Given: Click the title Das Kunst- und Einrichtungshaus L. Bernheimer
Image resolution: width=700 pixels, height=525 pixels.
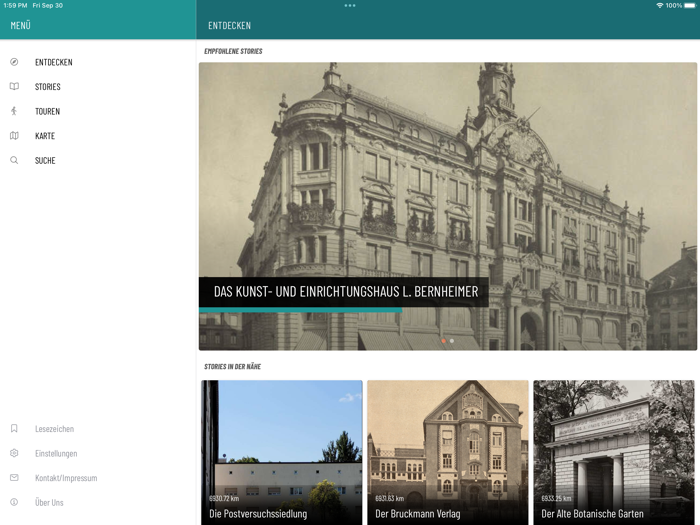Looking at the screenshot, I should (x=346, y=292).
